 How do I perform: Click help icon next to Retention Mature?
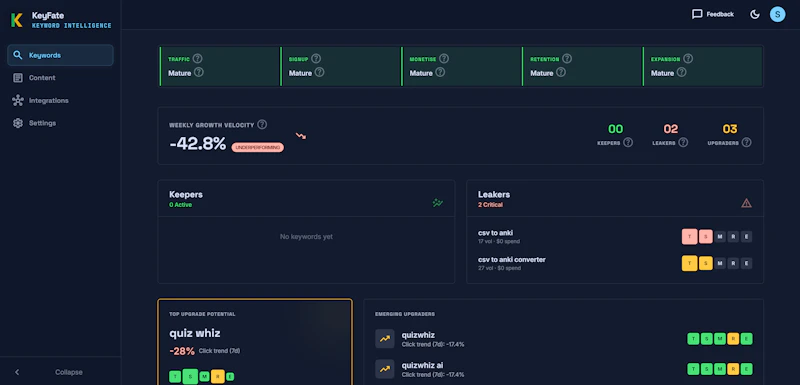click(x=561, y=72)
